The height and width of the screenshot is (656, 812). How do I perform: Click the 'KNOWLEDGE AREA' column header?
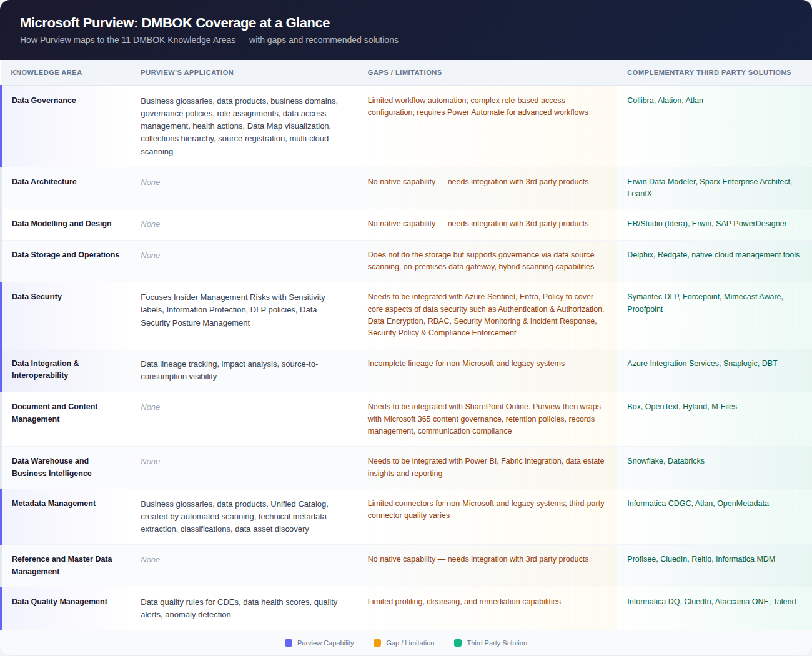[x=46, y=72]
